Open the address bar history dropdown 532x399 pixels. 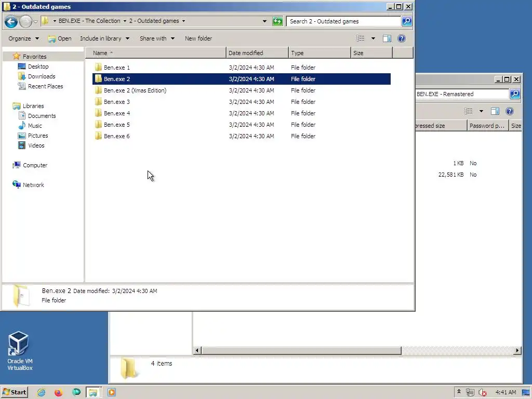(x=264, y=21)
